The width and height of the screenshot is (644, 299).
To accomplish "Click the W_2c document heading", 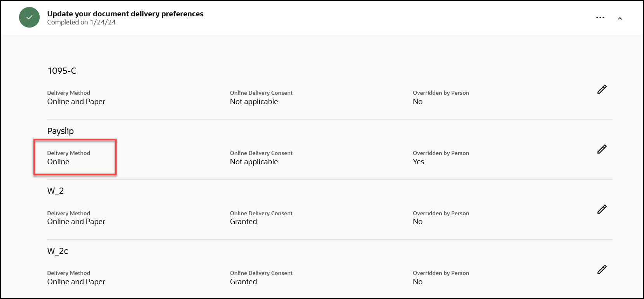I will tap(58, 251).
